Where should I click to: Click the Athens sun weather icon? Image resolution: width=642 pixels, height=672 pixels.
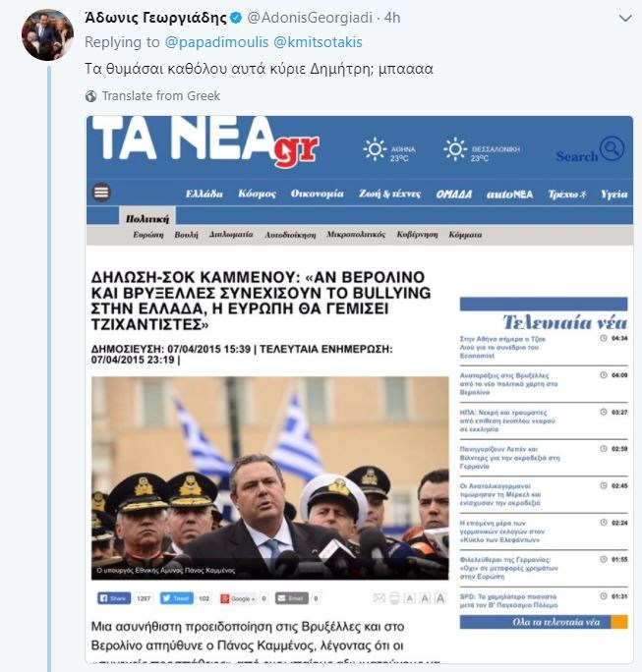pyautogui.click(x=375, y=149)
